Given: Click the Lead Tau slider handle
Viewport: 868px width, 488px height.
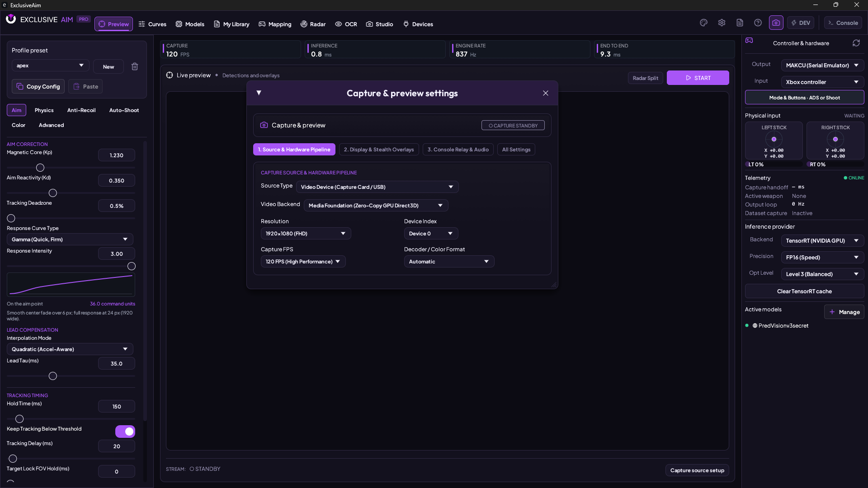Looking at the screenshot, I should [53, 376].
